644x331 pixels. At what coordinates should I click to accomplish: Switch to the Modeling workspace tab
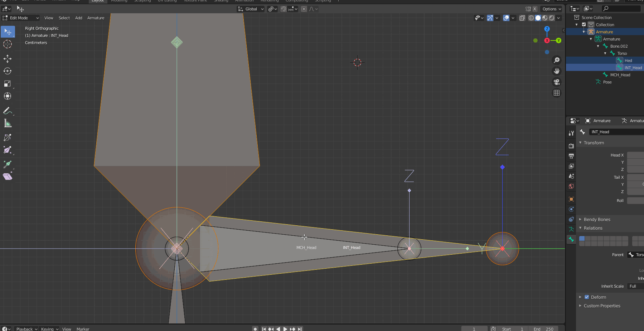[x=119, y=1]
